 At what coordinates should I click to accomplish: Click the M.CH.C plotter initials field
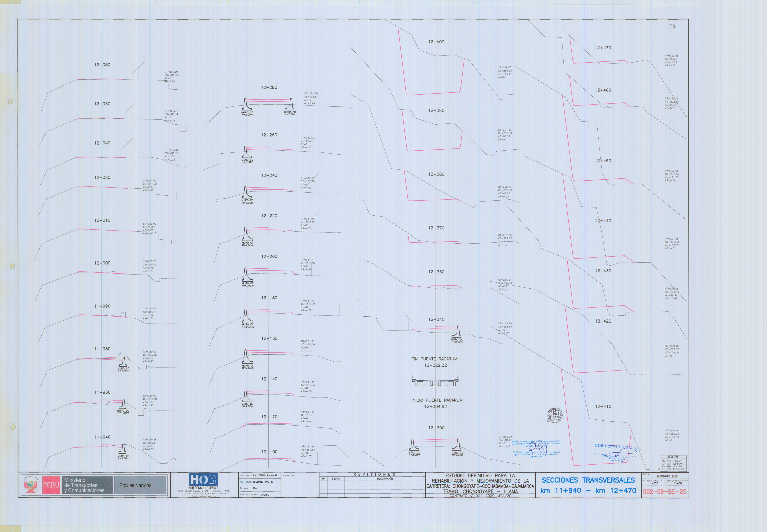click(x=265, y=495)
